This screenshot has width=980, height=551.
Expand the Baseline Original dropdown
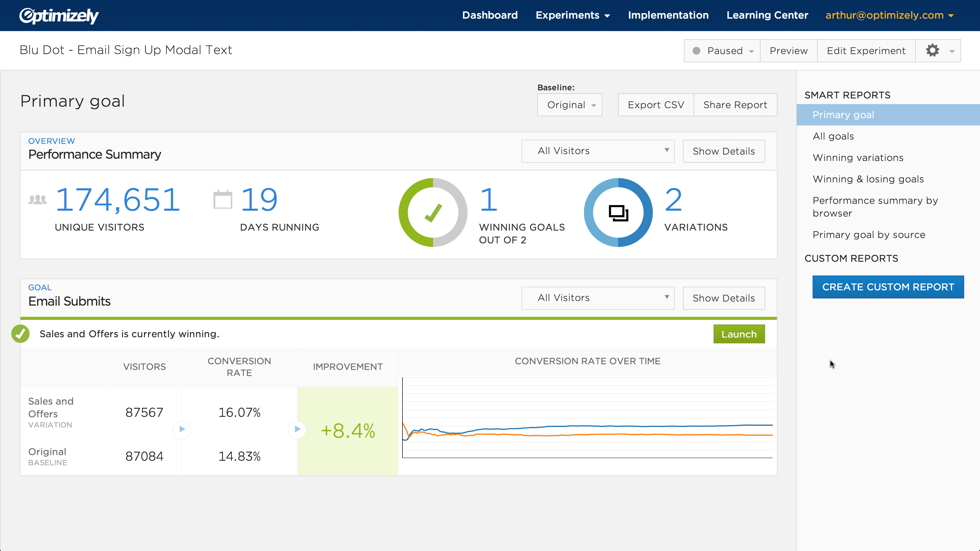coord(570,104)
